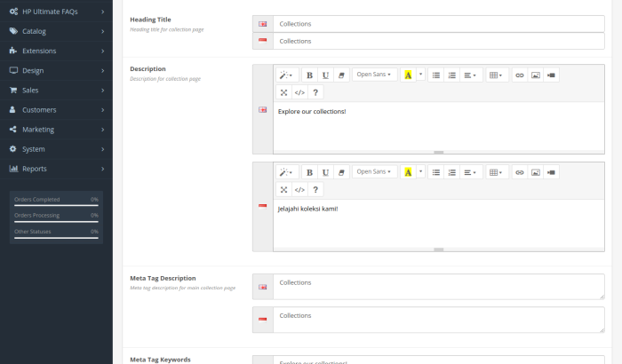The width and height of the screenshot is (622, 364).
Task: Click the Other Statuses progress bar
Action: pyautogui.click(x=56, y=238)
